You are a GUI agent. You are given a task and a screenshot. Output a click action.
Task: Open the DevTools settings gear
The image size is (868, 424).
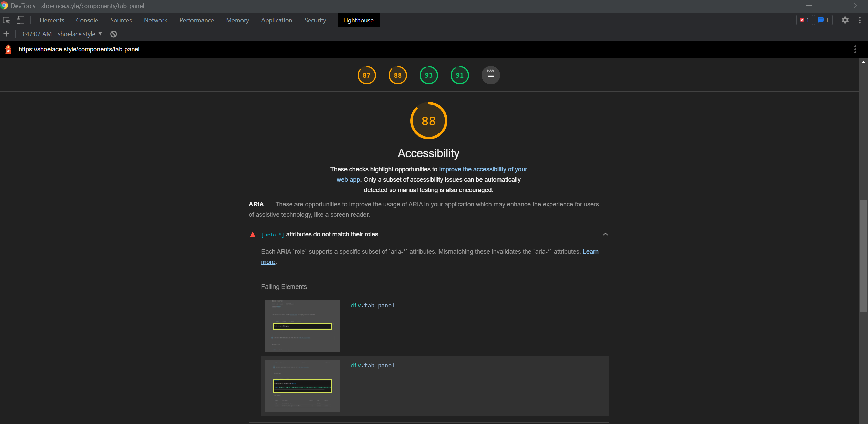(845, 20)
